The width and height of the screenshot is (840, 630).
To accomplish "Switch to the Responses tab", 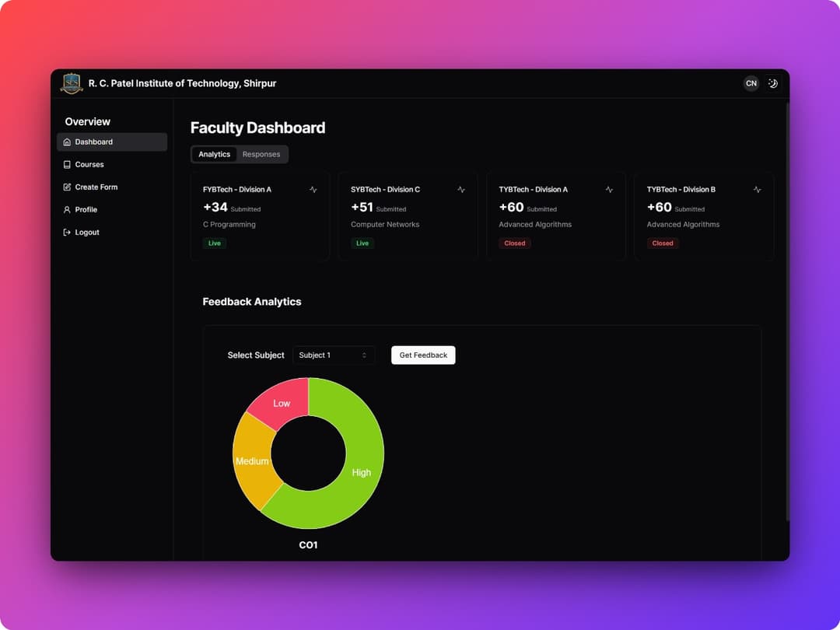I will pos(261,154).
